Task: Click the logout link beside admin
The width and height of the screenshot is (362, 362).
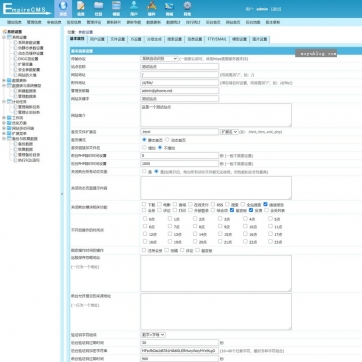Action: tap(276, 9)
